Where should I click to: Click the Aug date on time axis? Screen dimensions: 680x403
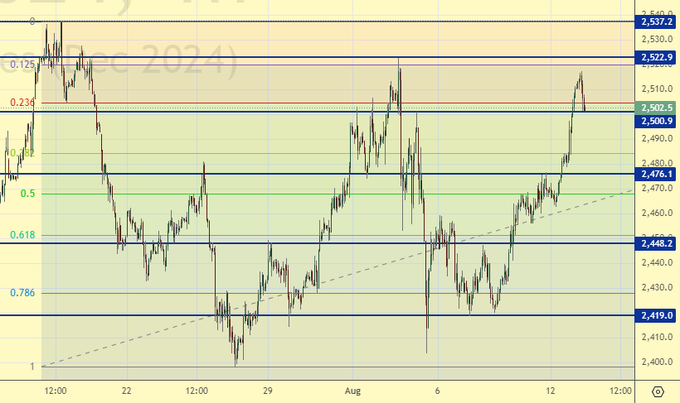(352, 390)
